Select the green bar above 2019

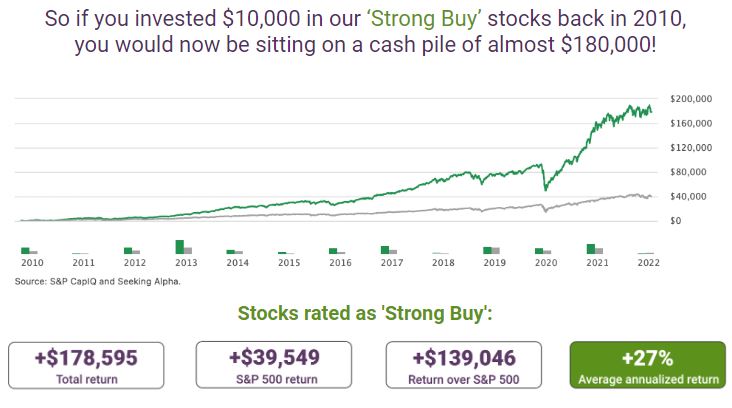click(x=488, y=250)
